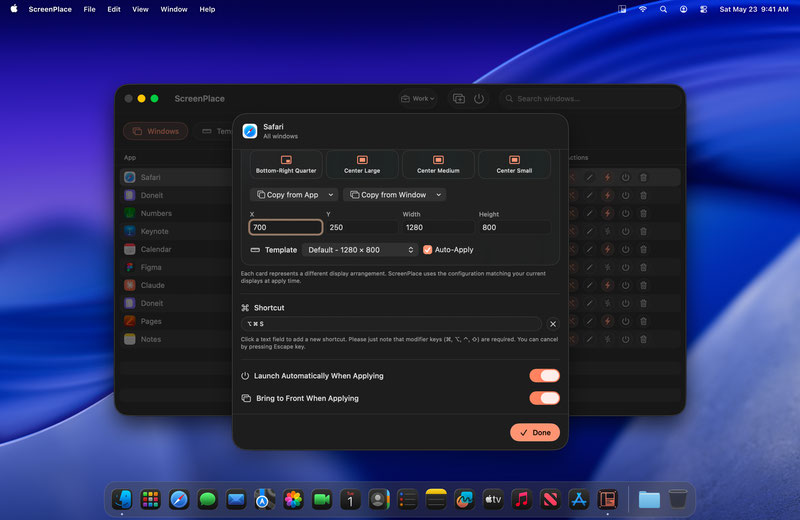
Task: Click the power icon in the Notes row
Action: point(626,339)
